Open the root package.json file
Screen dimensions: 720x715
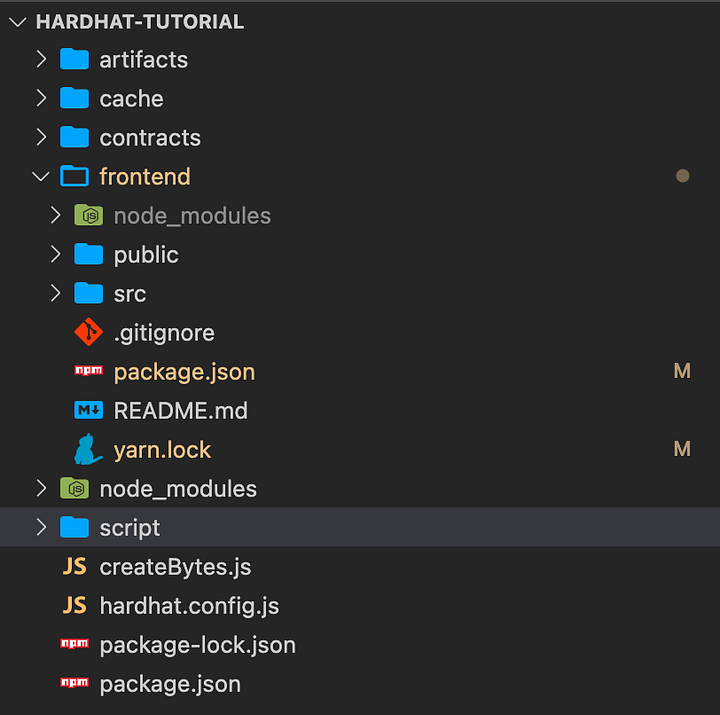[x=170, y=685]
